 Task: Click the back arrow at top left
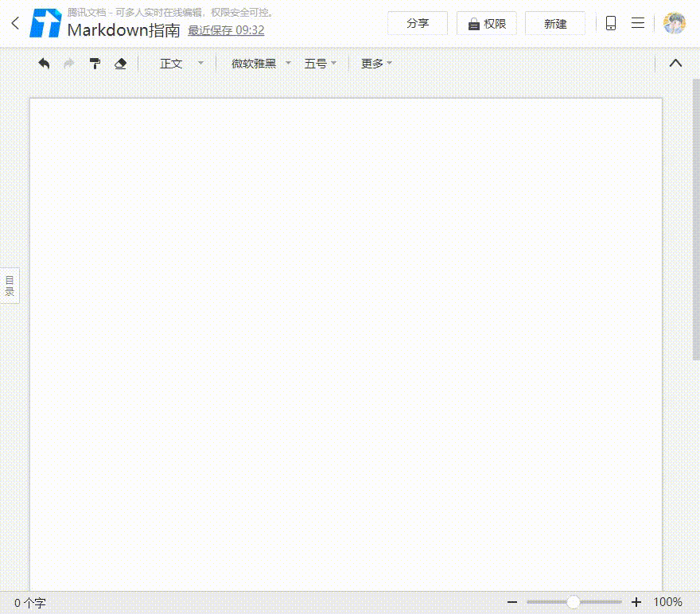(x=14, y=23)
